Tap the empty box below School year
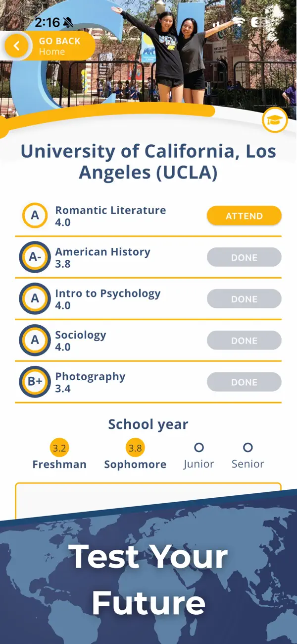Screen dimensions: 297x644 pyautogui.click(x=148, y=501)
